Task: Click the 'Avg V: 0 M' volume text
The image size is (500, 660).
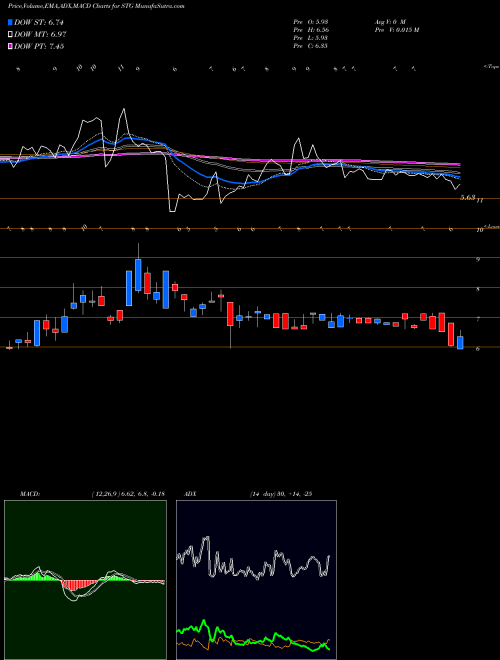Action: coord(390,21)
